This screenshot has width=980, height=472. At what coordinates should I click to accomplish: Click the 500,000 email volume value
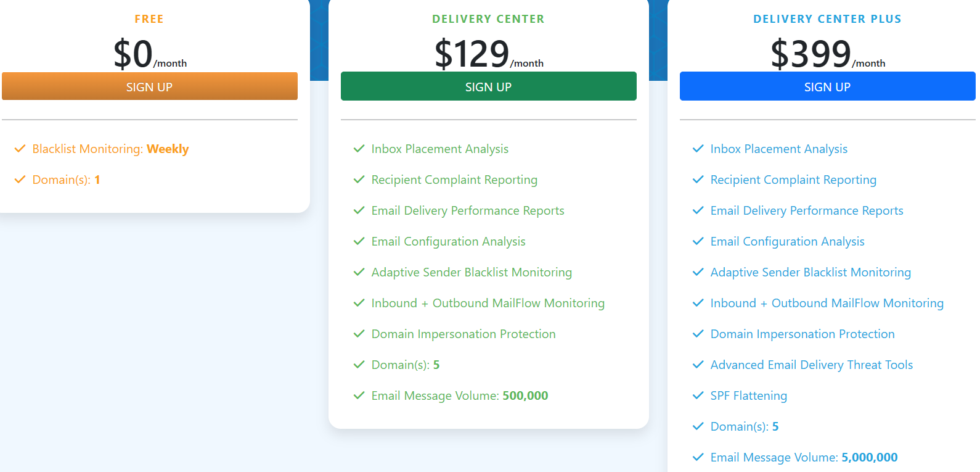pyautogui.click(x=525, y=395)
